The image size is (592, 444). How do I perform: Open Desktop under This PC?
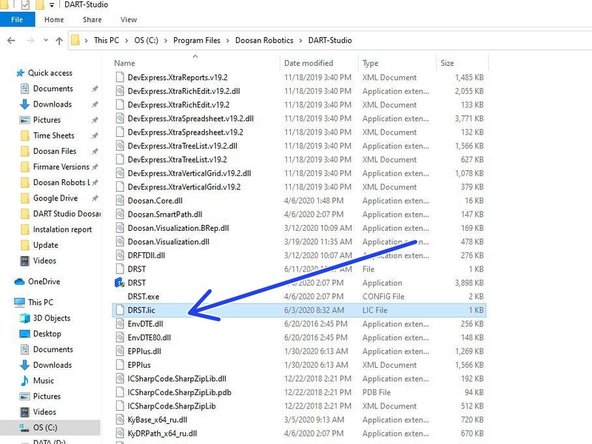click(47, 333)
